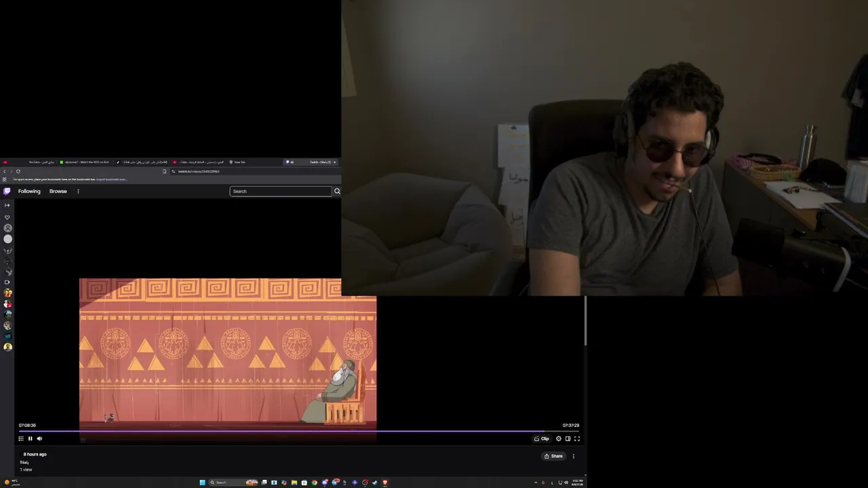Image resolution: width=868 pixels, height=488 pixels.
Task: Switch to the YouTube browser tab
Action: pos(31,162)
